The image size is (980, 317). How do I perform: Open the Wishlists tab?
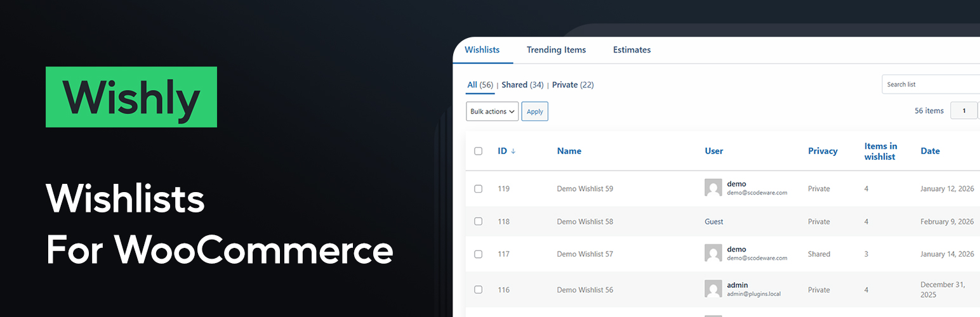tap(482, 50)
